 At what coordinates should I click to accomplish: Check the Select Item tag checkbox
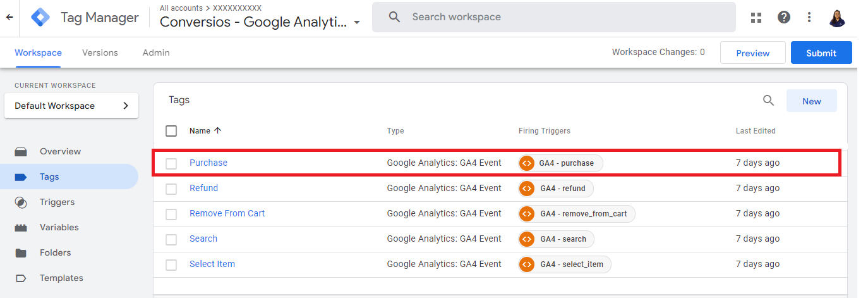171,265
